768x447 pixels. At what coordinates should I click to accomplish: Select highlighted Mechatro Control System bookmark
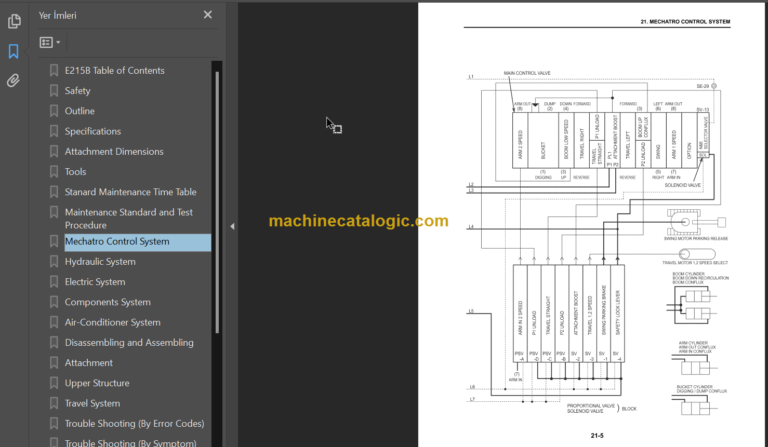pos(138,242)
